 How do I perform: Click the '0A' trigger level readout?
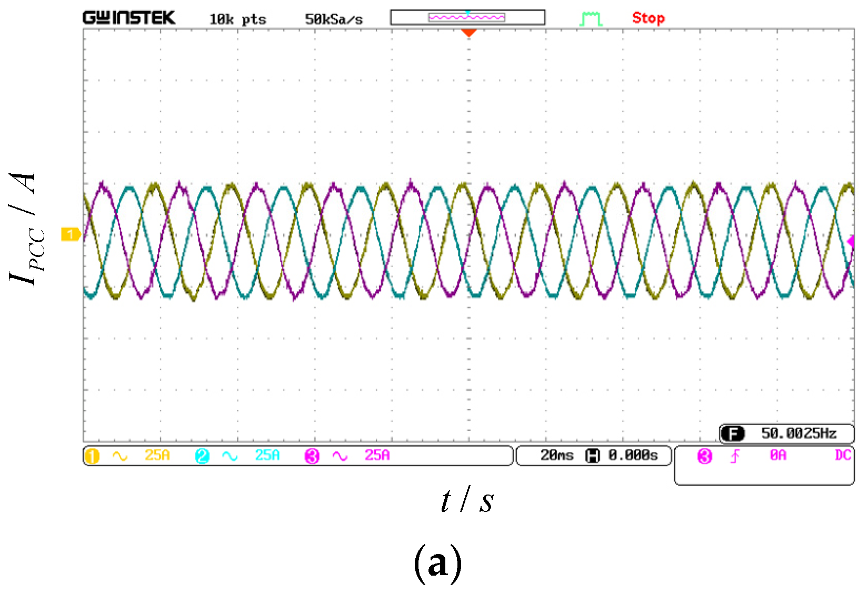(x=778, y=455)
